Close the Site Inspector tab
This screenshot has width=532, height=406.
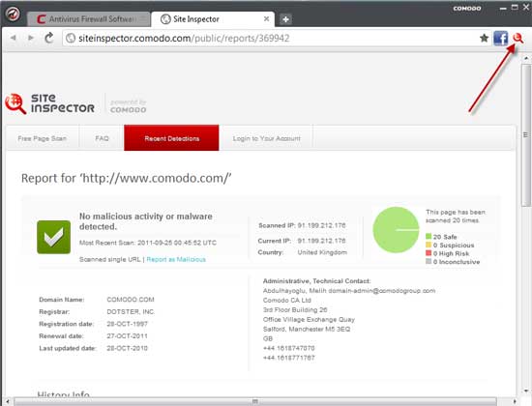267,19
